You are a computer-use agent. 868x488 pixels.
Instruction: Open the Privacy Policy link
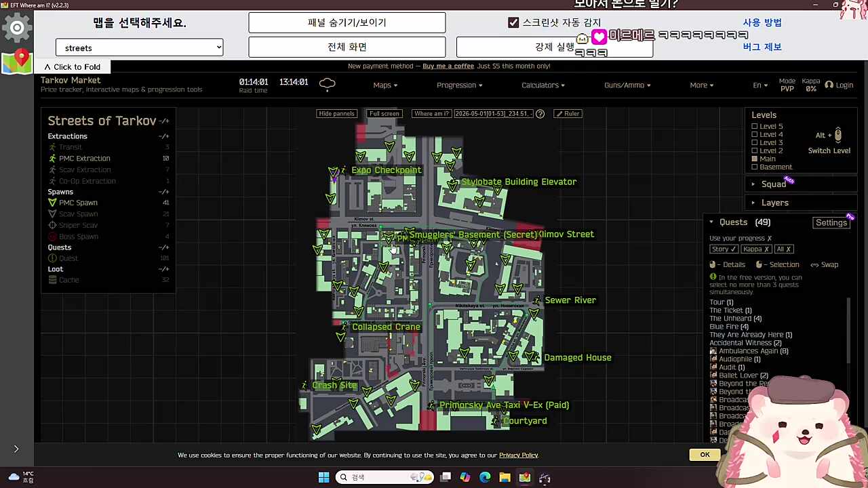click(519, 455)
